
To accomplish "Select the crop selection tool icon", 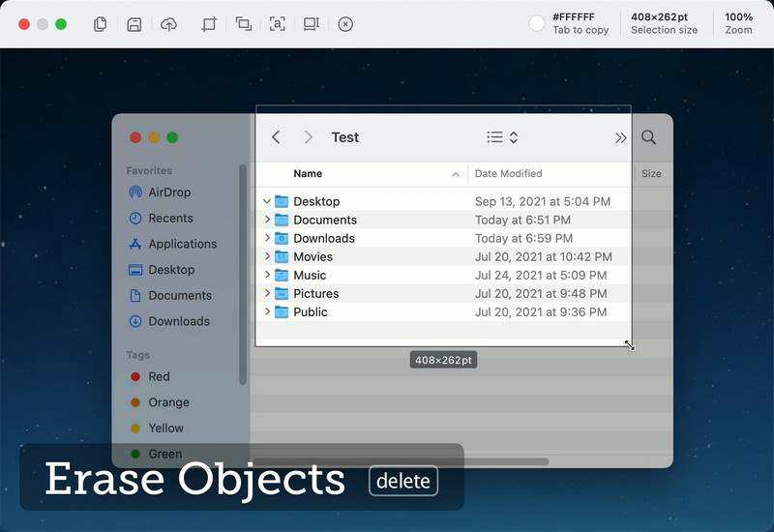I will [209, 24].
